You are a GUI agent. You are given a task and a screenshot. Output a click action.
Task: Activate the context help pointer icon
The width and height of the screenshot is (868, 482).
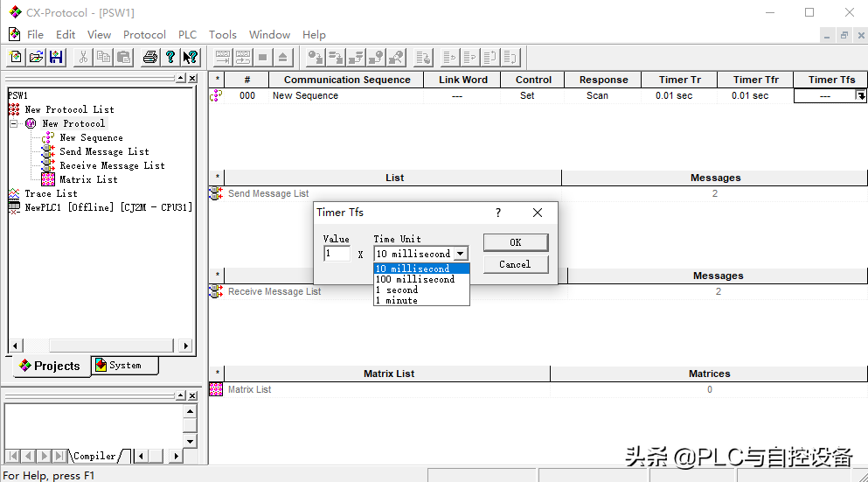[x=191, y=57]
